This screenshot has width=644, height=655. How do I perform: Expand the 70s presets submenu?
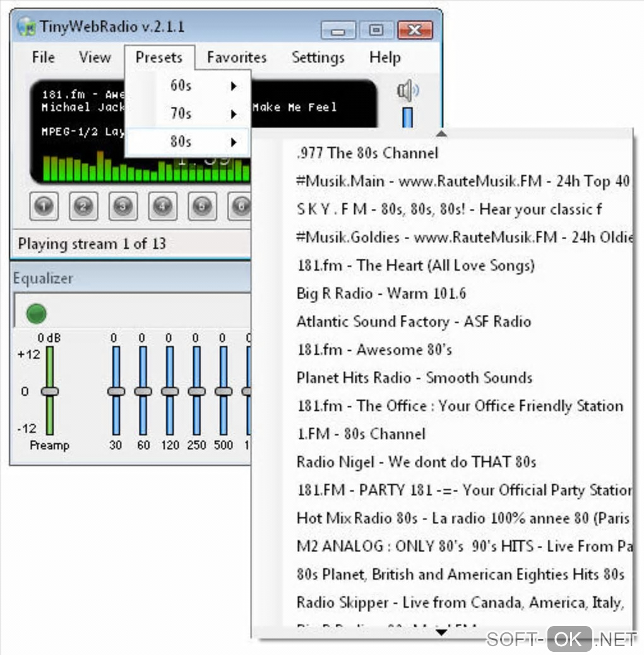coord(188,114)
